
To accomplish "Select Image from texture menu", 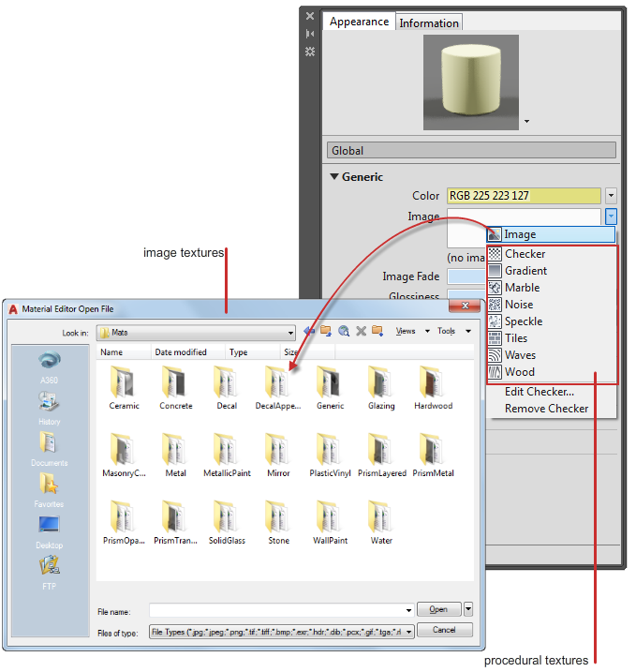I will [x=551, y=234].
